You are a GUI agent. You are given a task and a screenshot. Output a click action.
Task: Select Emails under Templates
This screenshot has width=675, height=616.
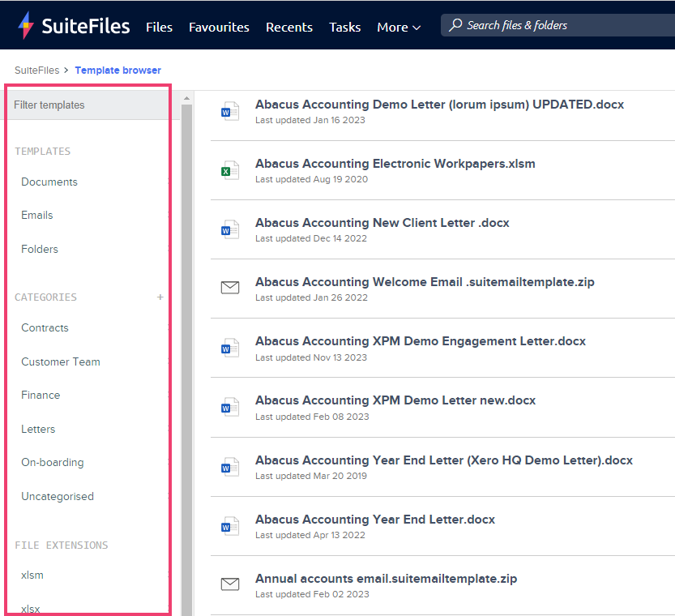point(36,215)
